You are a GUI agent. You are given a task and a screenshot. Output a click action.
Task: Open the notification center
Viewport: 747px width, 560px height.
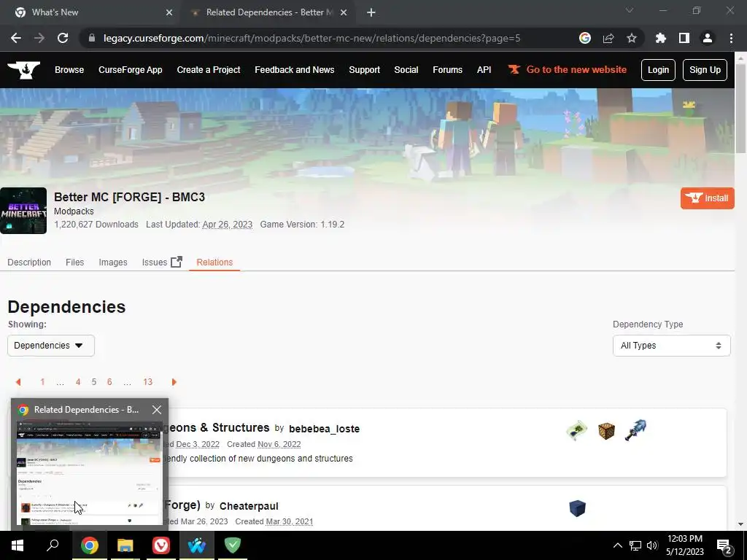(724, 546)
